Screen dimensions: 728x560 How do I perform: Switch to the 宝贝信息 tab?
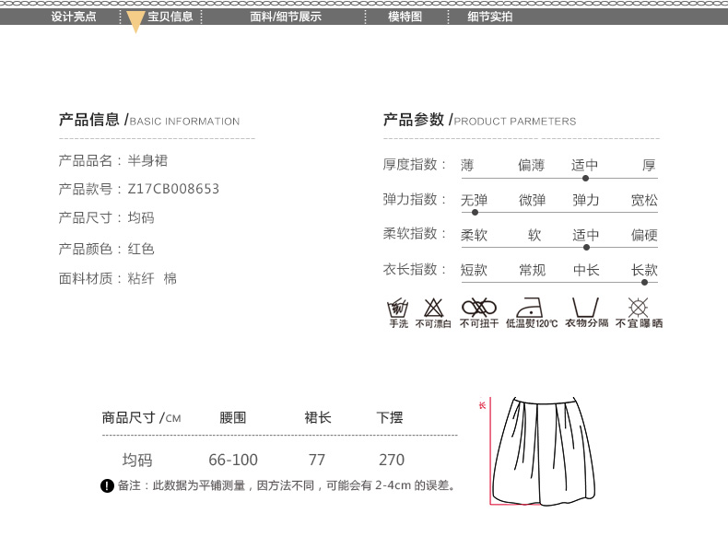pyautogui.click(x=170, y=17)
